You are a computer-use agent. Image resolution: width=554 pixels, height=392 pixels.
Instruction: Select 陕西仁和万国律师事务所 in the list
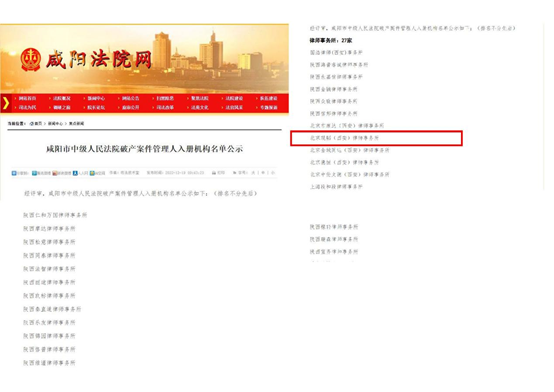[x=55, y=215]
